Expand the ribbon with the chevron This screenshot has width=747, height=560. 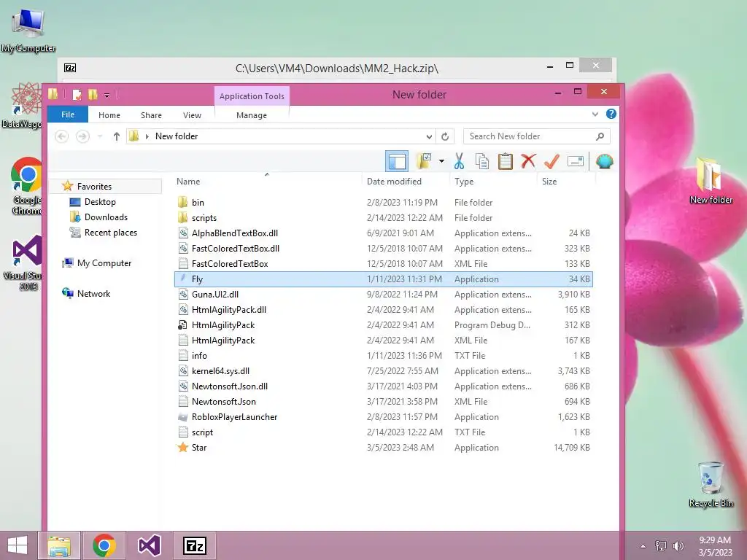(x=595, y=114)
